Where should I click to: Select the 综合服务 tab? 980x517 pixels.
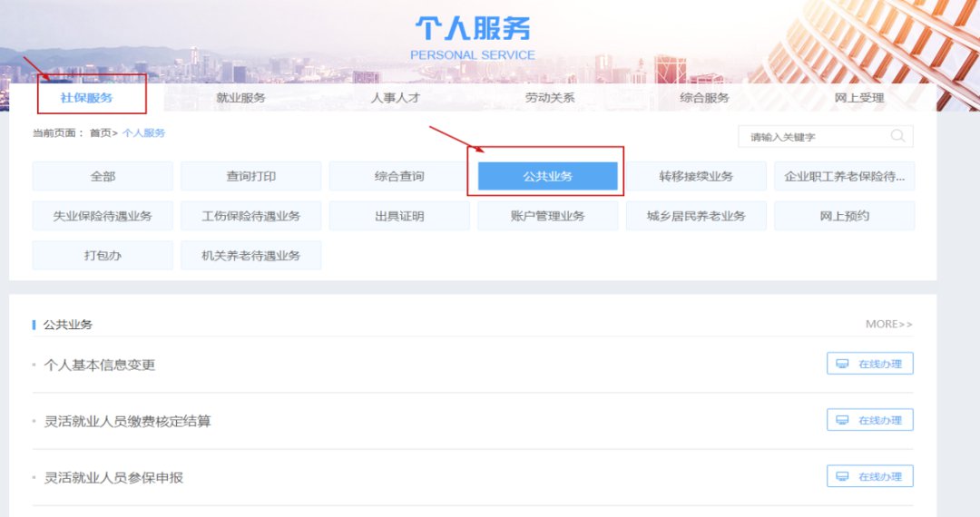704,97
